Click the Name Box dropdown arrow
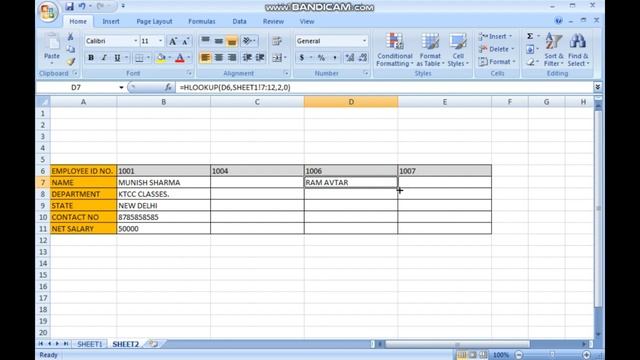The image size is (640, 360). pyautogui.click(x=121, y=87)
